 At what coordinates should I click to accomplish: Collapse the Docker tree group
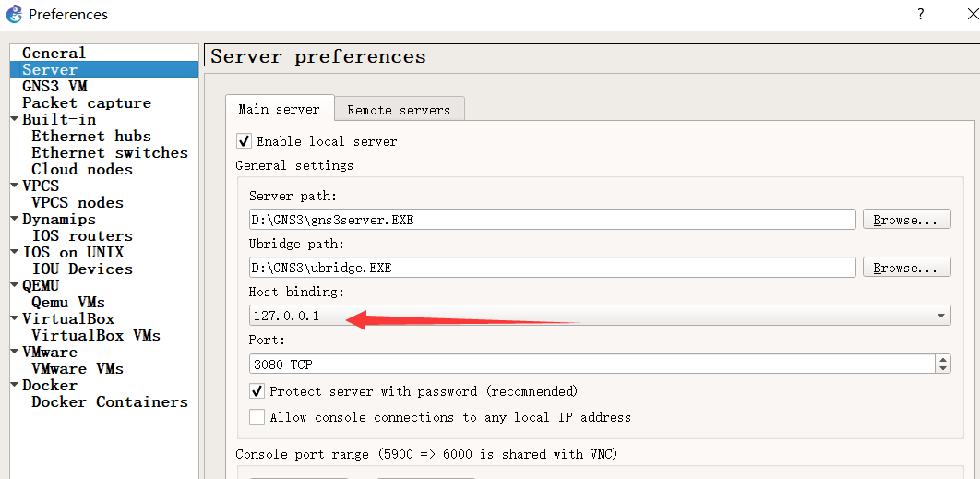pos(16,385)
